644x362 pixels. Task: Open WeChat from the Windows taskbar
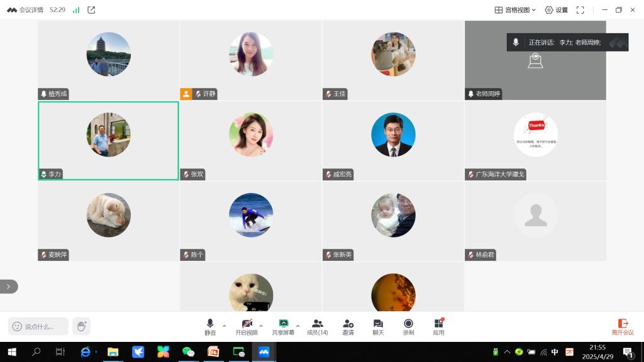(188, 352)
